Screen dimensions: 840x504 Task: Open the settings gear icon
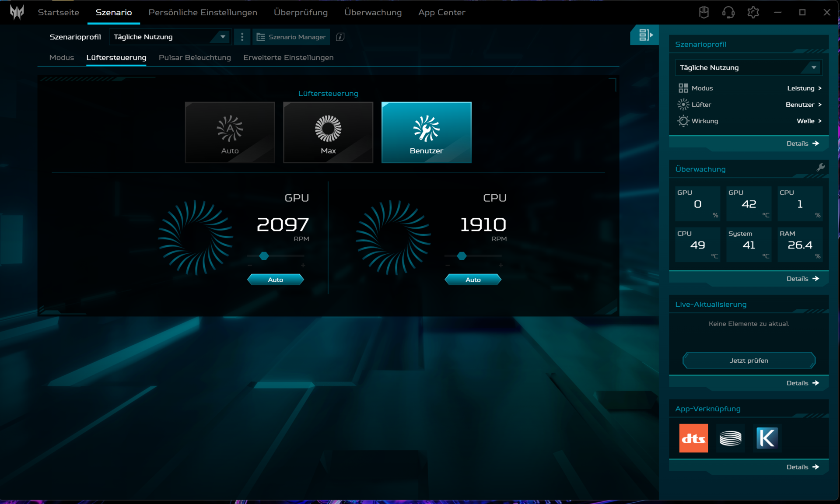click(753, 12)
